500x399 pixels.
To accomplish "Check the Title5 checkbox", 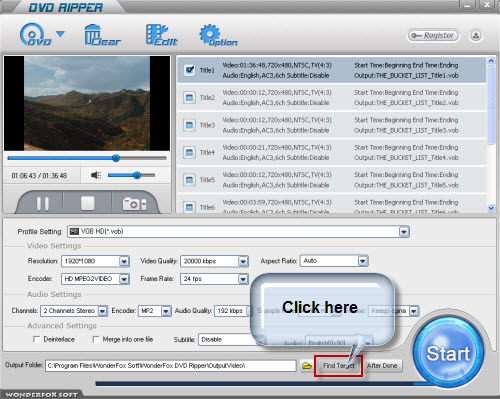I will tap(190, 180).
